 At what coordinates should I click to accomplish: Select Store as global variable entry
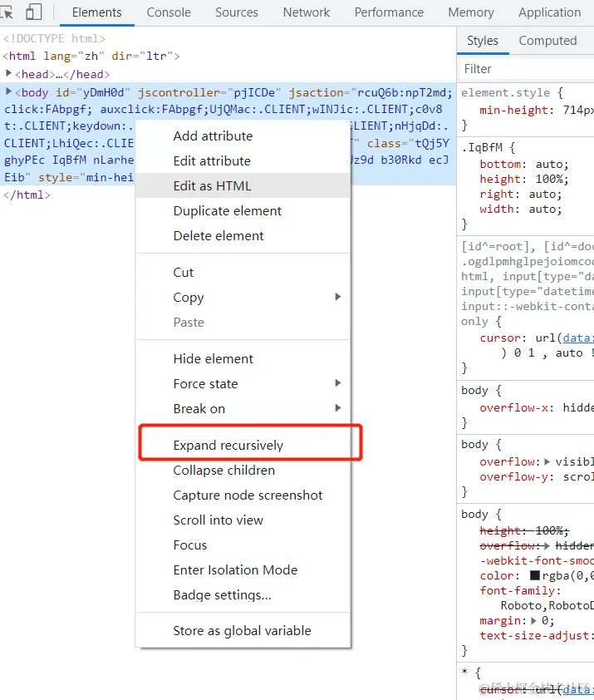pyautogui.click(x=243, y=631)
